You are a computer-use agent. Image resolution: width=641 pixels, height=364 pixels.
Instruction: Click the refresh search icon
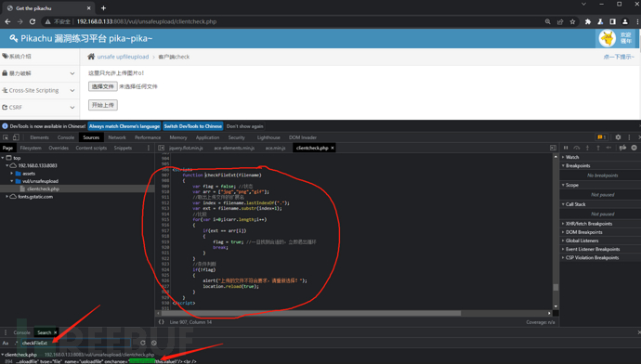143,343
